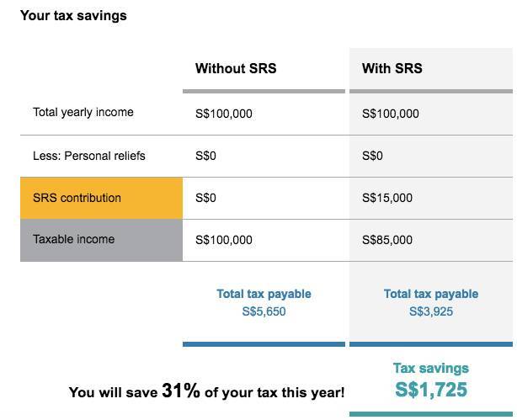Click the bold 31% savings figure
Screen dimensions: 517x420
point(181,391)
